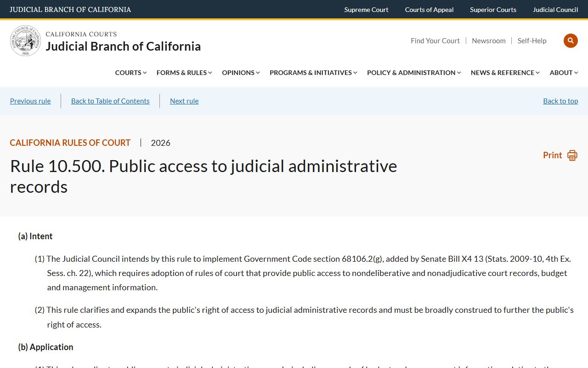
Task: Expand the Forms & Rules menu
Action: [x=184, y=73]
